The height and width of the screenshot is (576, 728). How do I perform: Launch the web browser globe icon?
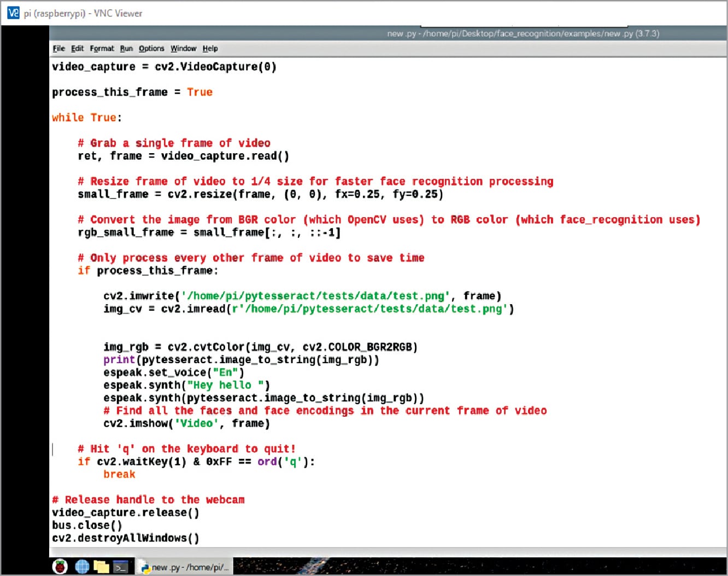(82, 567)
